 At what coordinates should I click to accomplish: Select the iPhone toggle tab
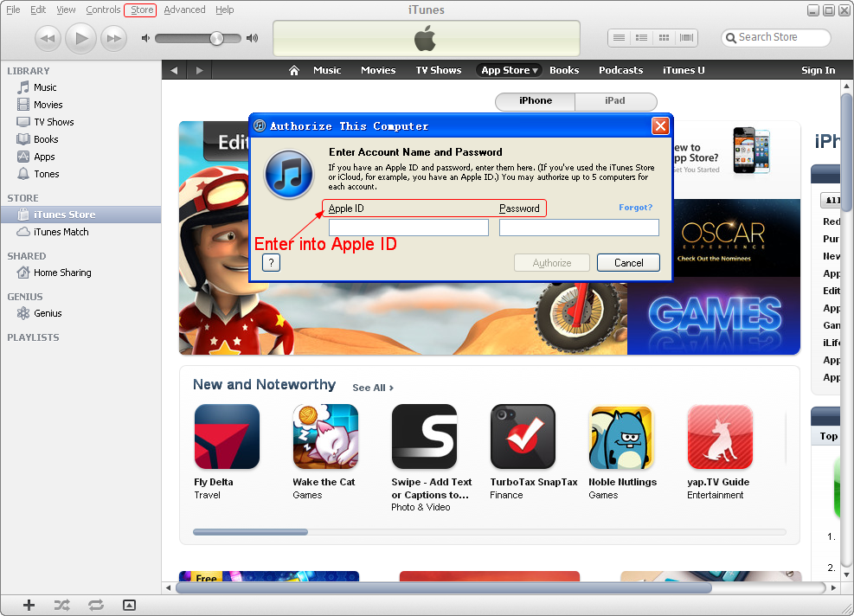[536, 101]
